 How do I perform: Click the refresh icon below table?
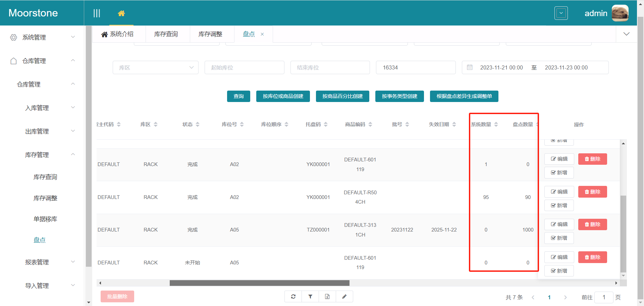coord(293,297)
